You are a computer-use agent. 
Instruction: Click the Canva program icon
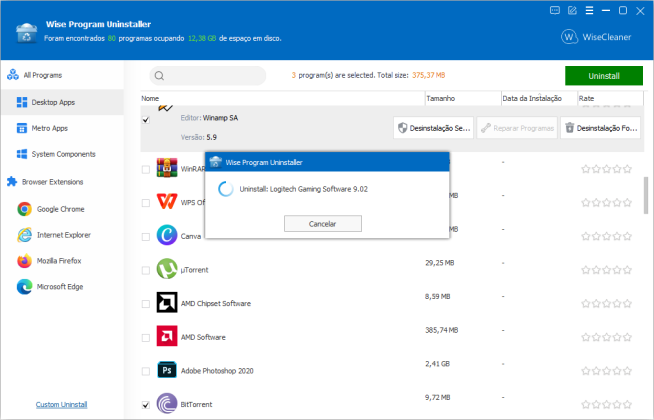pyautogui.click(x=167, y=235)
